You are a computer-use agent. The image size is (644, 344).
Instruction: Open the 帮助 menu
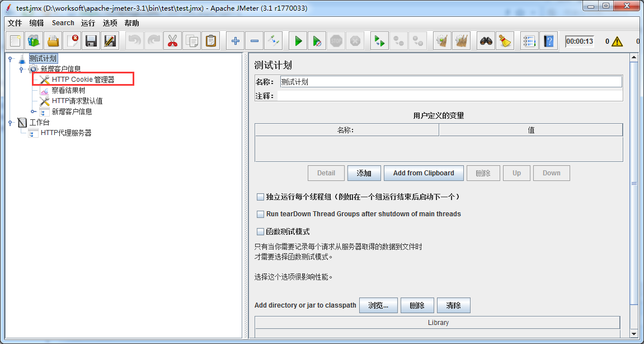click(x=132, y=23)
